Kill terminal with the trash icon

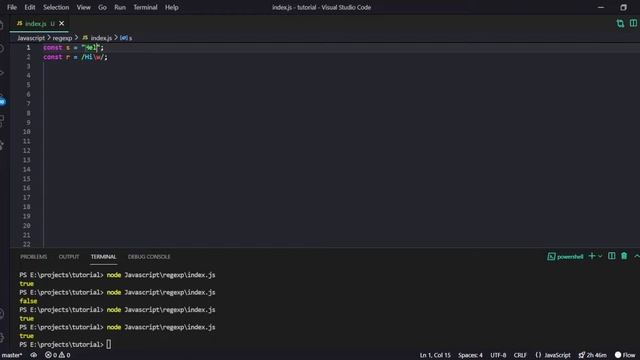coord(624,256)
